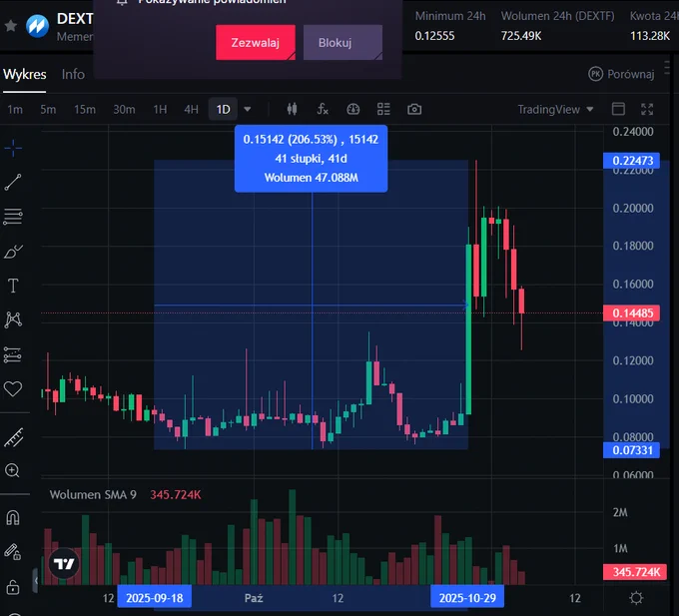This screenshot has width=679, height=616.
Task: Click the volume value 345.724K in legend
Action: coord(176,495)
